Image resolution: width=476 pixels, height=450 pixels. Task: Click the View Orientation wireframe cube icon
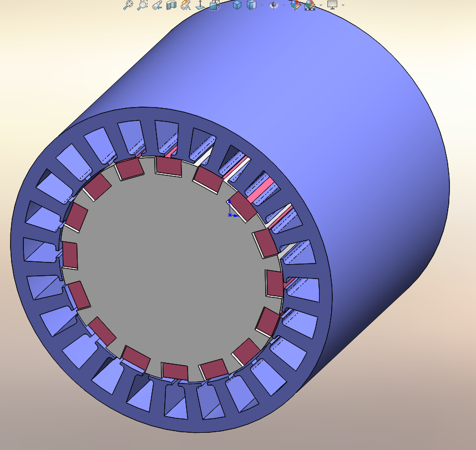coord(214,5)
